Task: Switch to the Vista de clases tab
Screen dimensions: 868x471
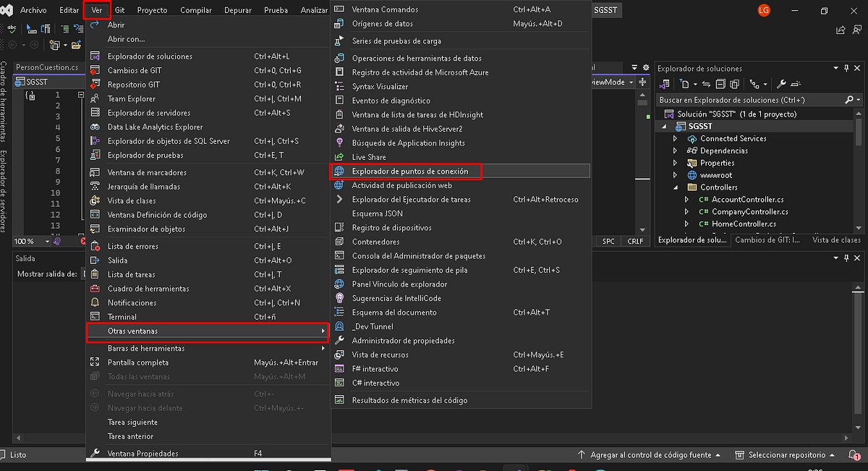Action: (836, 239)
